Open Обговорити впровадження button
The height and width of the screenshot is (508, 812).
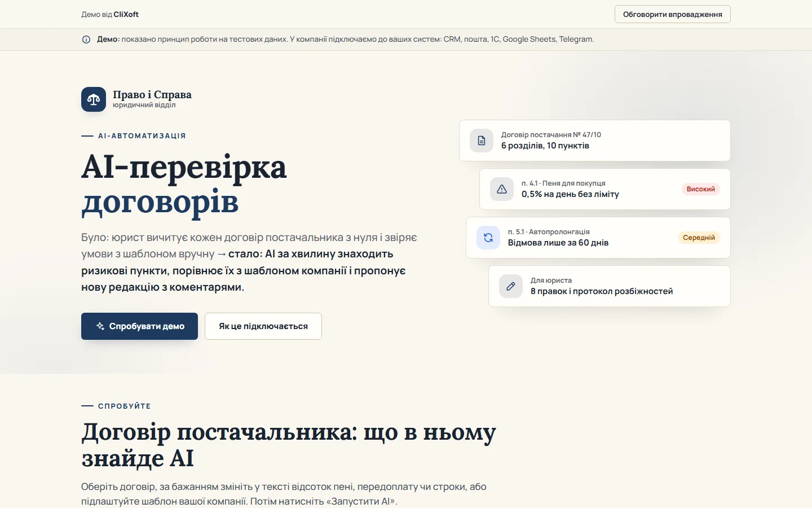(672, 14)
